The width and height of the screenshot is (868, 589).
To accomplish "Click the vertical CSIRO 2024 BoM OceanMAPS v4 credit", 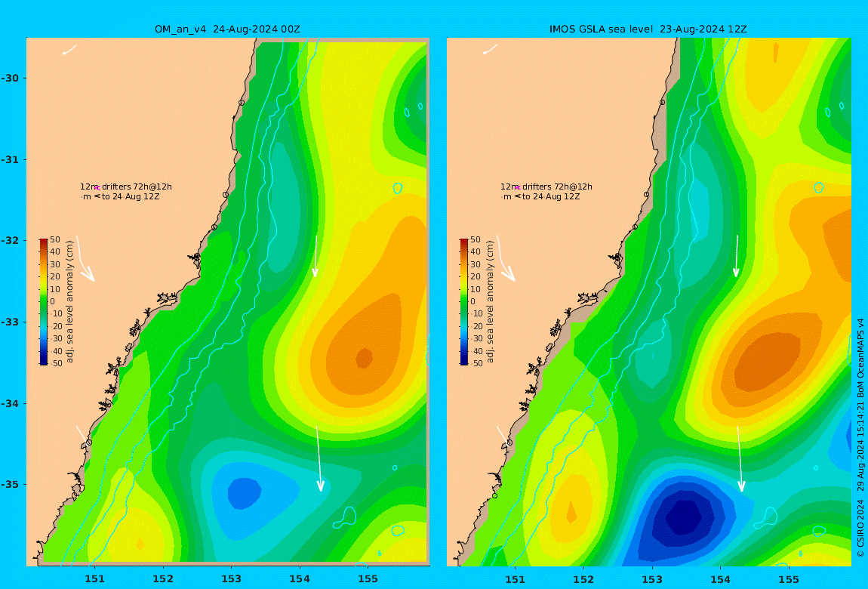I will pyautogui.click(x=860, y=437).
